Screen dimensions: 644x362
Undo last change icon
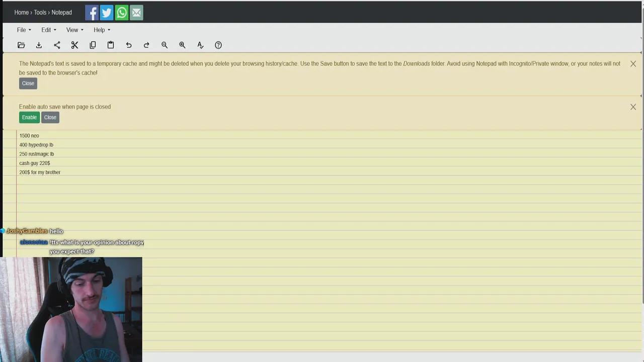pyautogui.click(x=129, y=45)
